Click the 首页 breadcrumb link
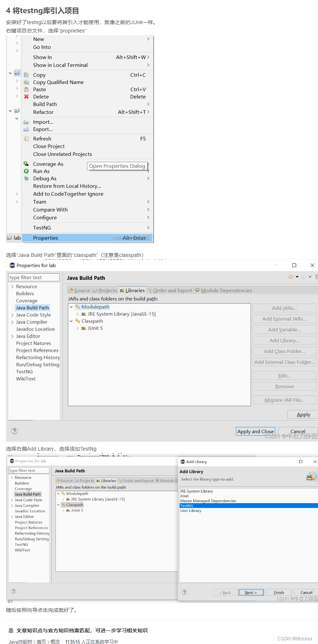The height and width of the screenshot is (644, 318). (42, 642)
